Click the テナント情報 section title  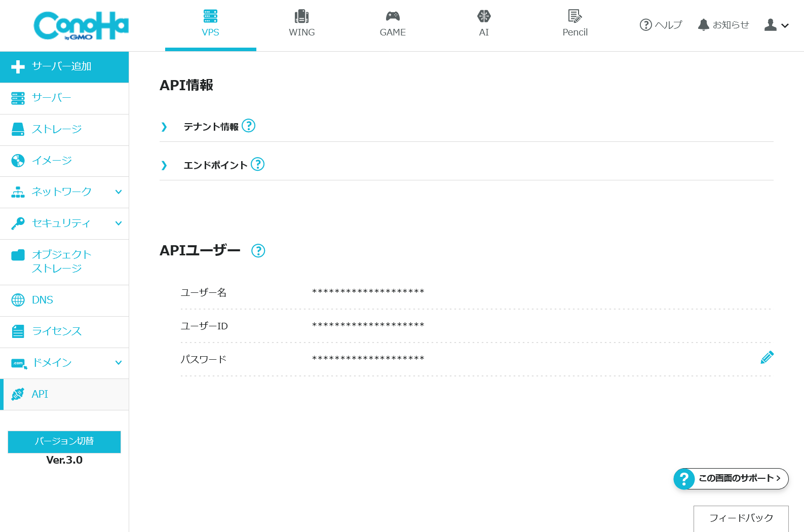211,127
